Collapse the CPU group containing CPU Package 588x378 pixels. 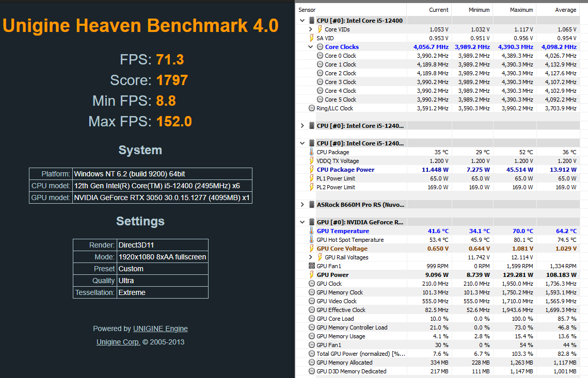point(302,143)
